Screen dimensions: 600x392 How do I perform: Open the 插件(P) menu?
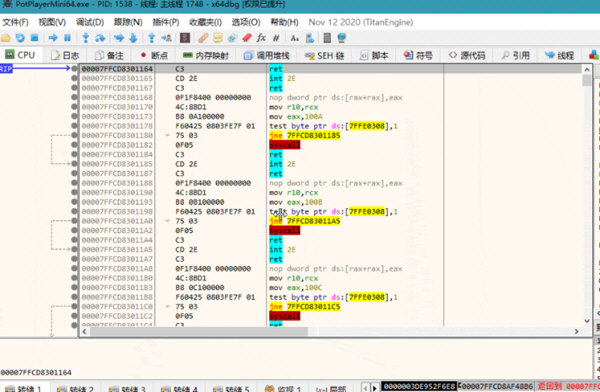point(166,22)
